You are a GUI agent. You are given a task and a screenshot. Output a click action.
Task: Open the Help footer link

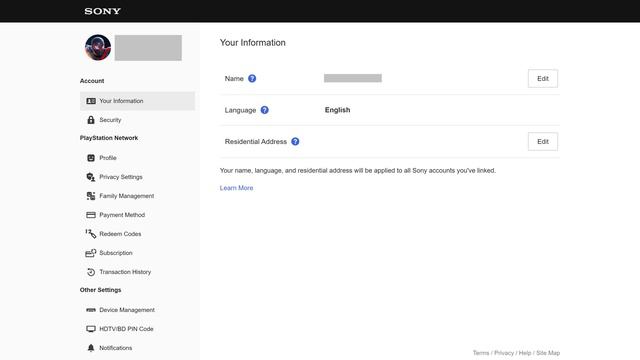525,353
